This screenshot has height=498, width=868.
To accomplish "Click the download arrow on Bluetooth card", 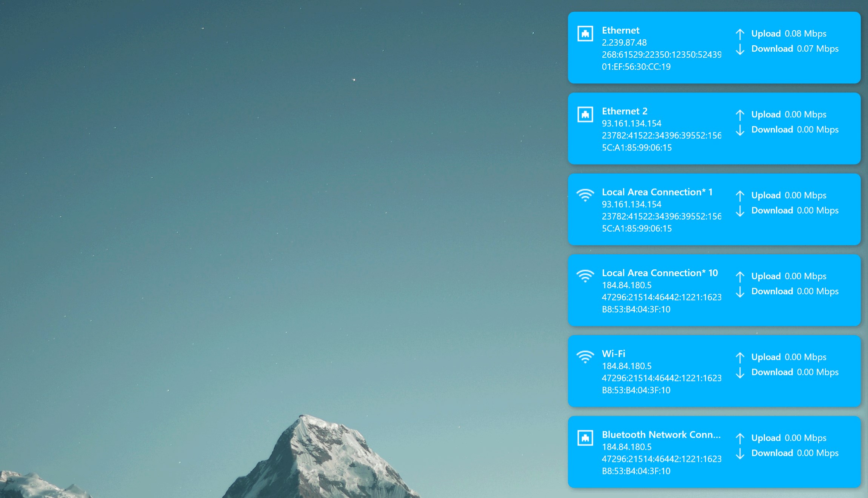I will 740,453.
